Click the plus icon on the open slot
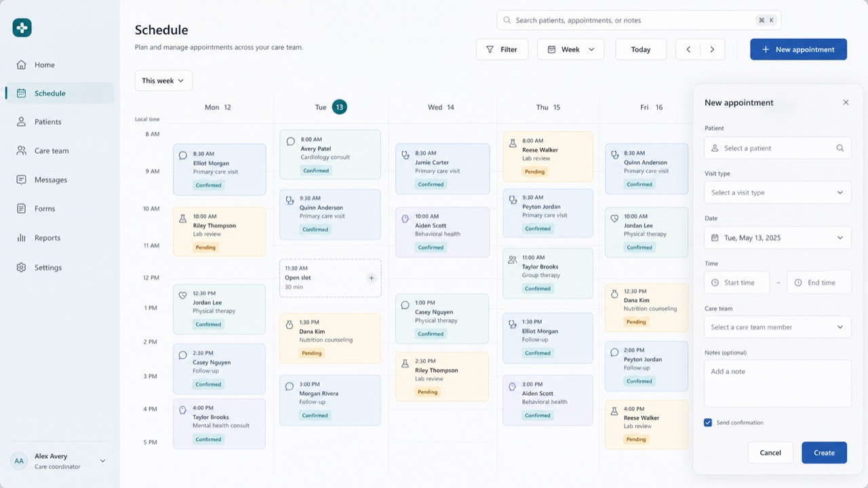Image resolution: width=868 pixels, height=488 pixels. pyautogui.click(x=371, y=278)
